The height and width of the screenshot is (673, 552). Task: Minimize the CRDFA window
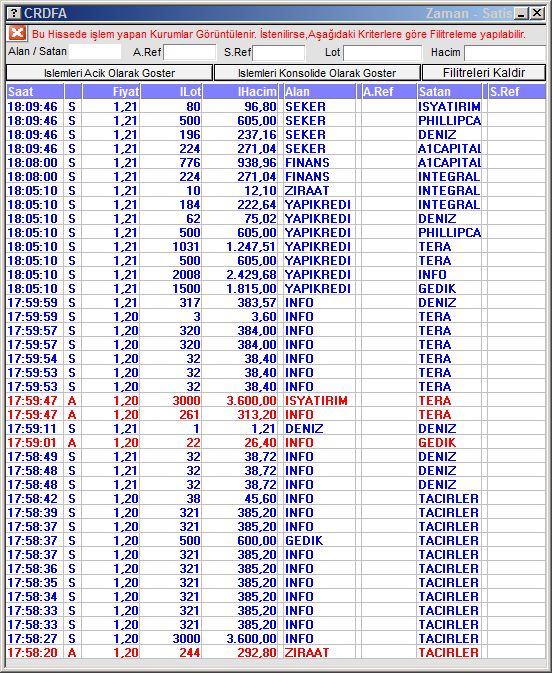click(522, 13)
